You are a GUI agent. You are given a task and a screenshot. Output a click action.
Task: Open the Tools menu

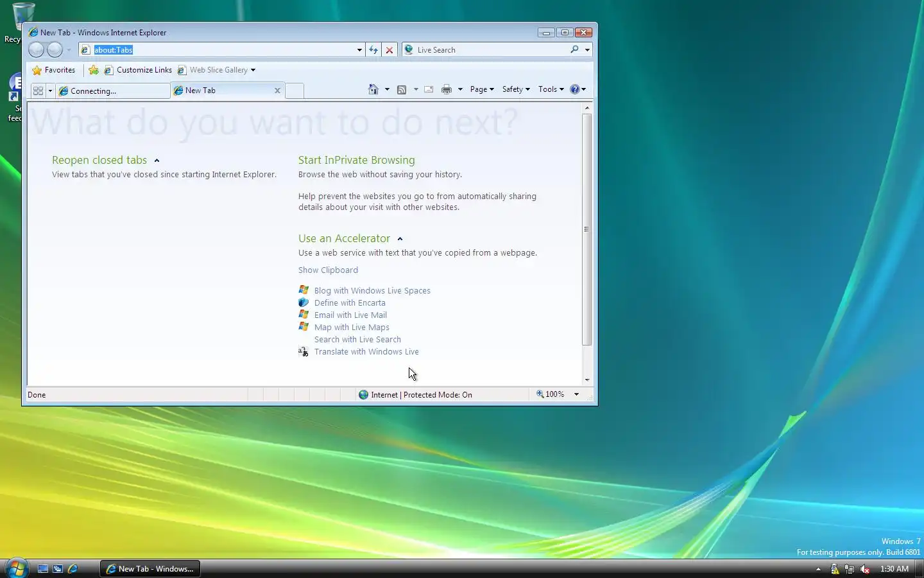(x=551, y=89)
